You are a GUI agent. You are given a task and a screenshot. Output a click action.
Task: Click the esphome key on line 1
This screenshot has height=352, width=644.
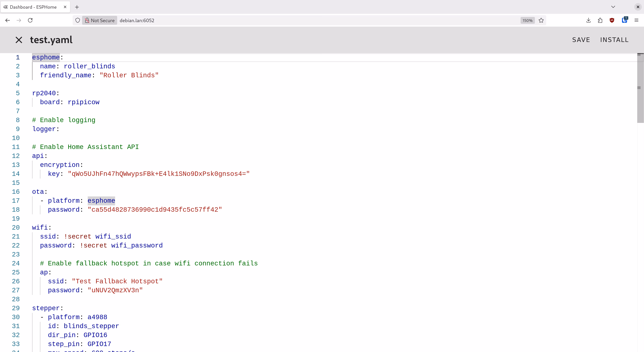coord(46,58)
